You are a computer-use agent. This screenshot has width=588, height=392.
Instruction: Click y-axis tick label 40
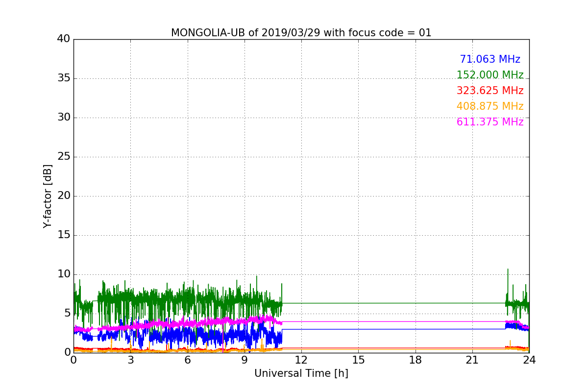pyautogui.click(x=64, y=39)
